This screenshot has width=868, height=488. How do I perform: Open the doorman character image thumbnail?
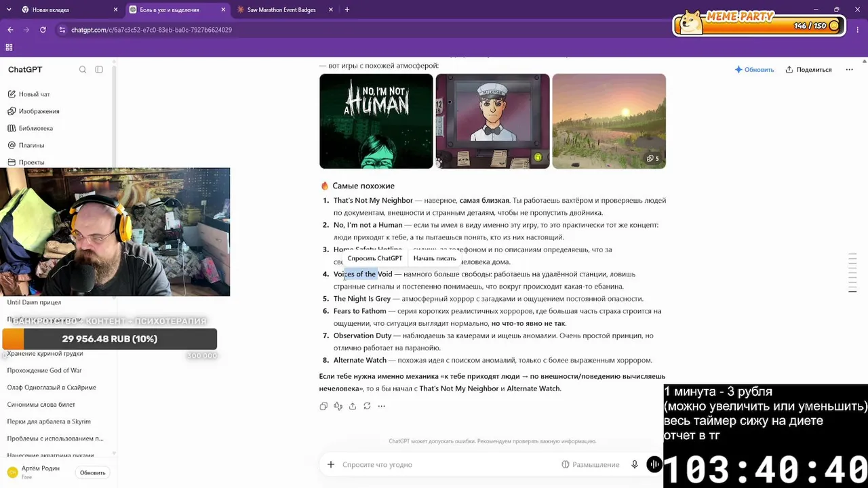492,121
